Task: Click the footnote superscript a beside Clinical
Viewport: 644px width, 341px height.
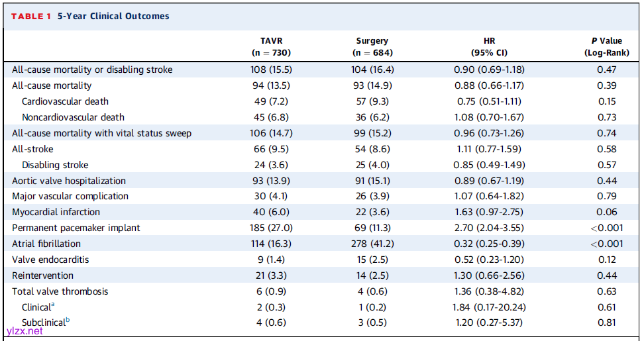Action: click(54, 305)
